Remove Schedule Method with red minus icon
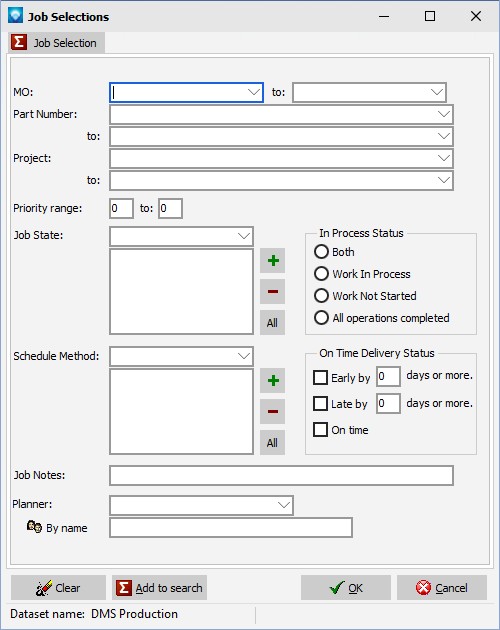 click(x=273, y=411)
